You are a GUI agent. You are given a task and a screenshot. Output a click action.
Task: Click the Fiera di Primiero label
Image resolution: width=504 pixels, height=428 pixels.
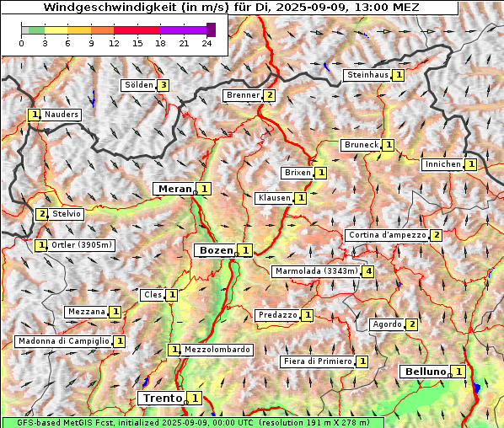(x=318, y=361)
